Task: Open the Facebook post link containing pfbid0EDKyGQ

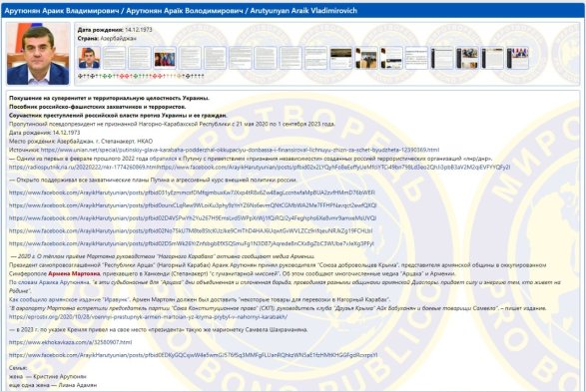Action: pos(194,355)
